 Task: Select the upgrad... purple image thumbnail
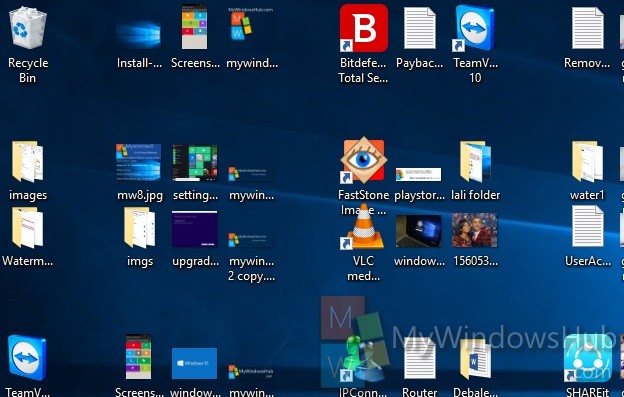point(195,229)
